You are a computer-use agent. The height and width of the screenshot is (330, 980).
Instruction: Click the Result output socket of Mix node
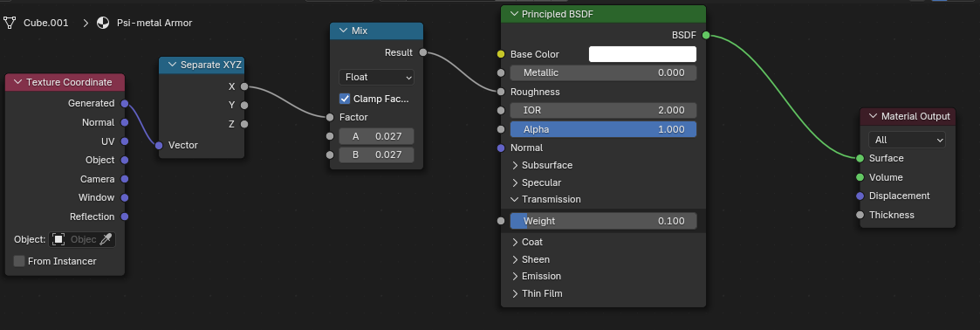coord(423,52)
